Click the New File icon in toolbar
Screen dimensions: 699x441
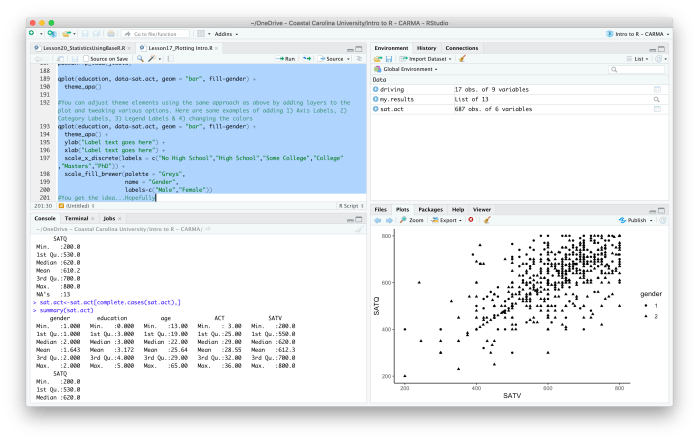tap(32, 34)
